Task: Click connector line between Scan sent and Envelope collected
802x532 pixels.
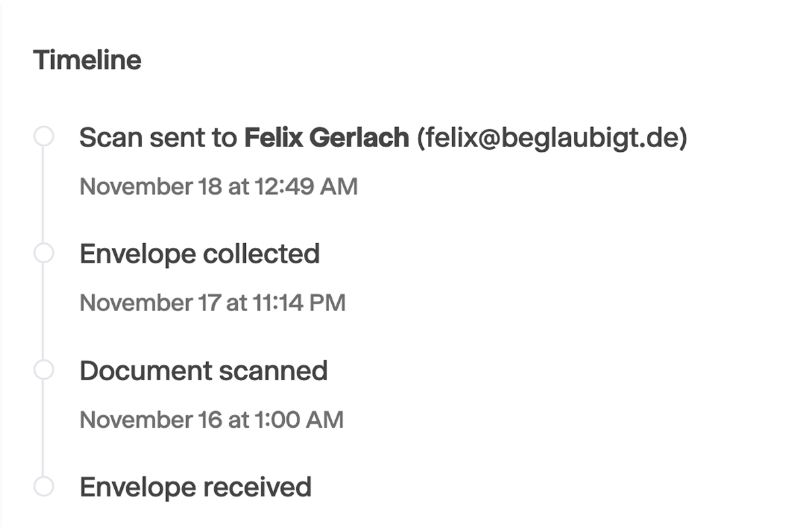Action: (44, 195)
